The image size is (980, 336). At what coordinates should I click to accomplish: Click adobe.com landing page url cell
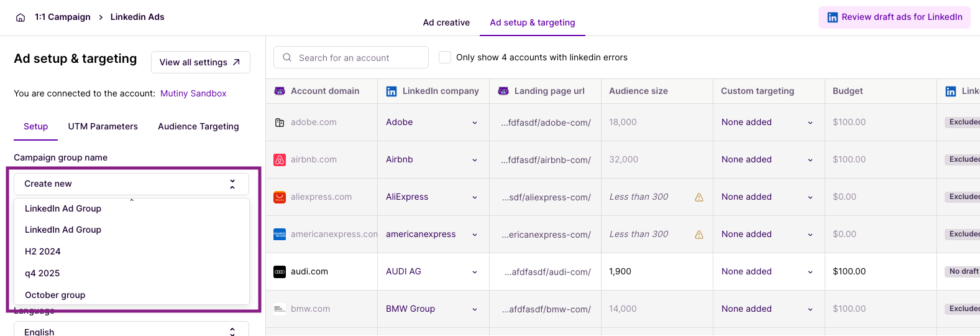(546, 123)
